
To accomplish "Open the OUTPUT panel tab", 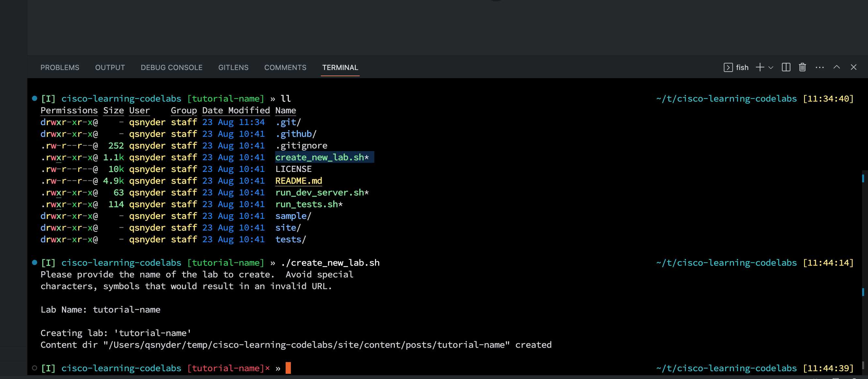I will [110, 67].
